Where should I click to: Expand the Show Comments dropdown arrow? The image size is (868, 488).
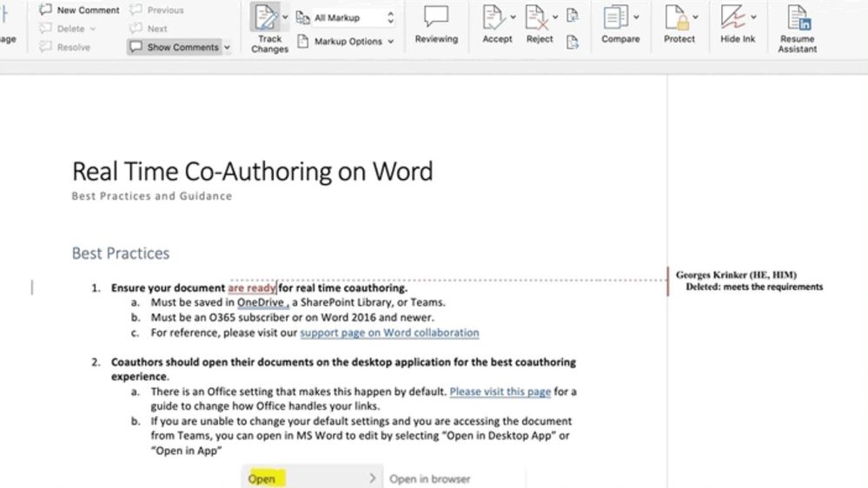pos(227,48)
